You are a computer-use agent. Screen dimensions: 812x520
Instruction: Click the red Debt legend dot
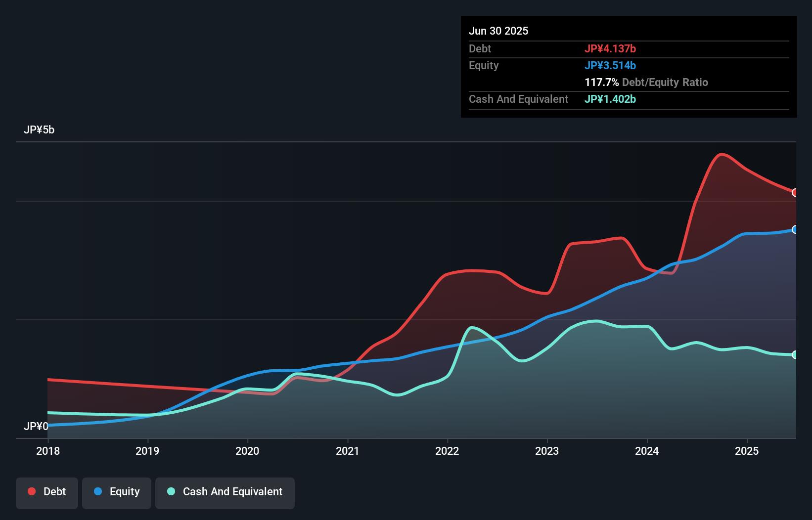(31, 491)
